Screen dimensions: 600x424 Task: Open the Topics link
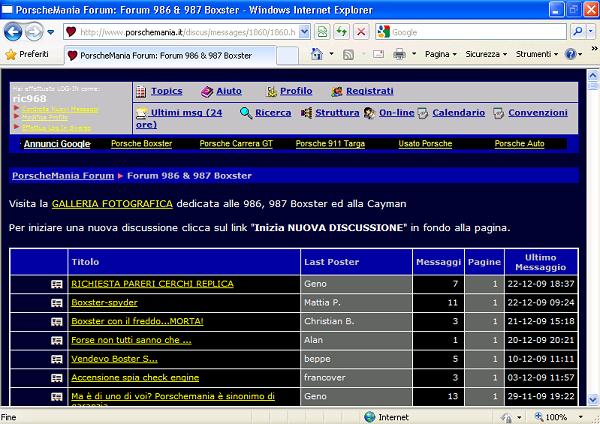pyautogui.click(x=166, y=91)
